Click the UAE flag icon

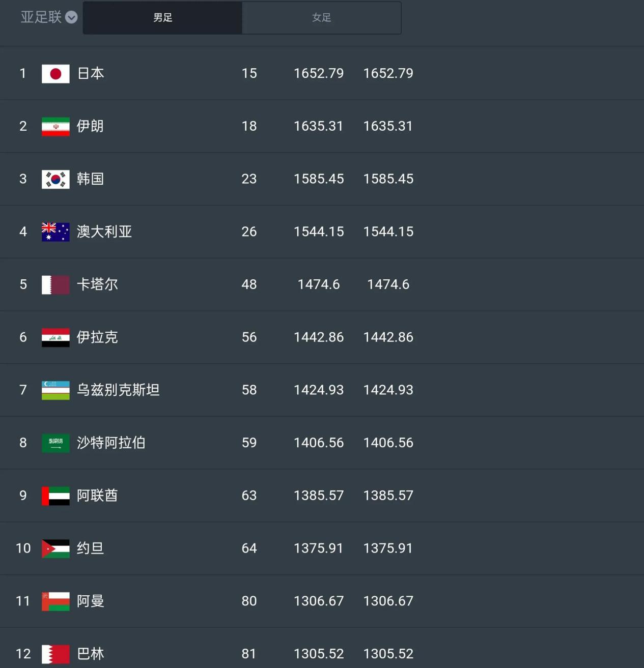pos(55,496)
